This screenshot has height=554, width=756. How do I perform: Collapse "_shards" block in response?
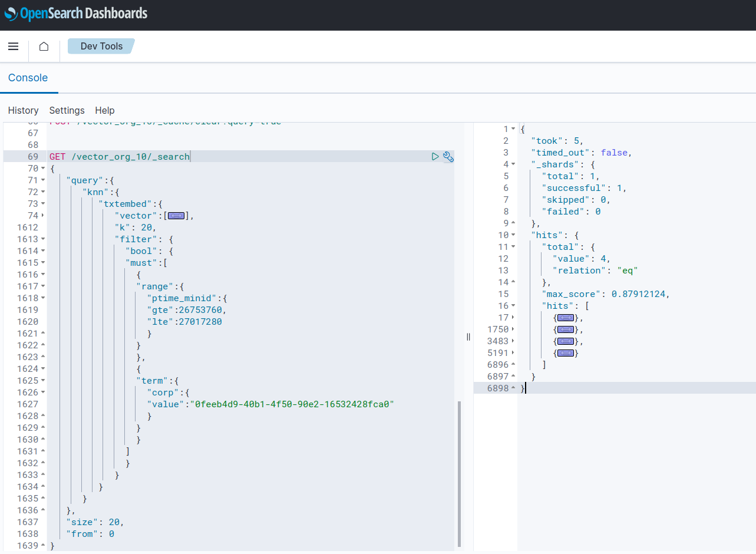(513, 164)
